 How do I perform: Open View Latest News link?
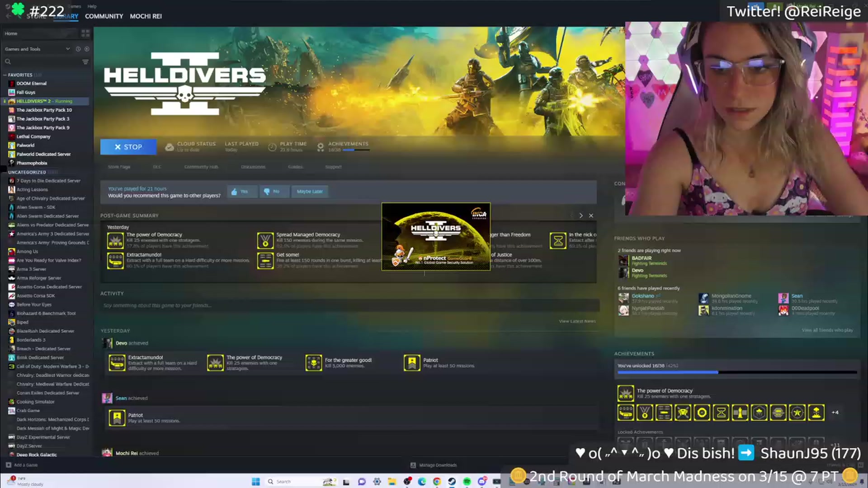point(577,321)
